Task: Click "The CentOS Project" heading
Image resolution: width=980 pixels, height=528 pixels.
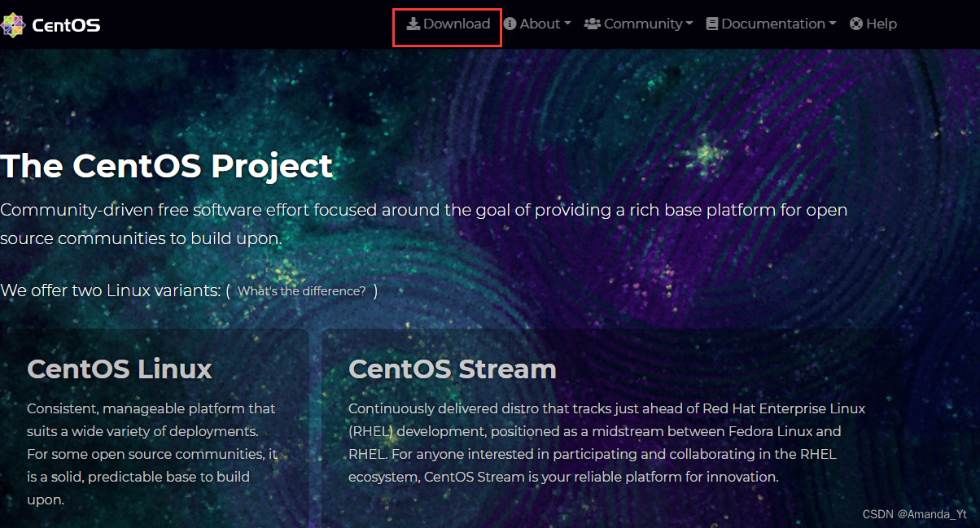Action: click(167, 166)
